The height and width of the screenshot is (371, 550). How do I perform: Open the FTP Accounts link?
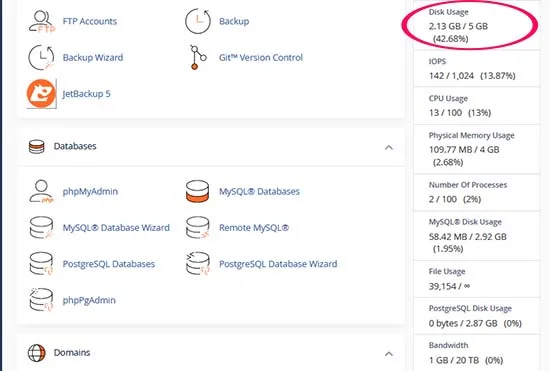click(x=90, y=21)
